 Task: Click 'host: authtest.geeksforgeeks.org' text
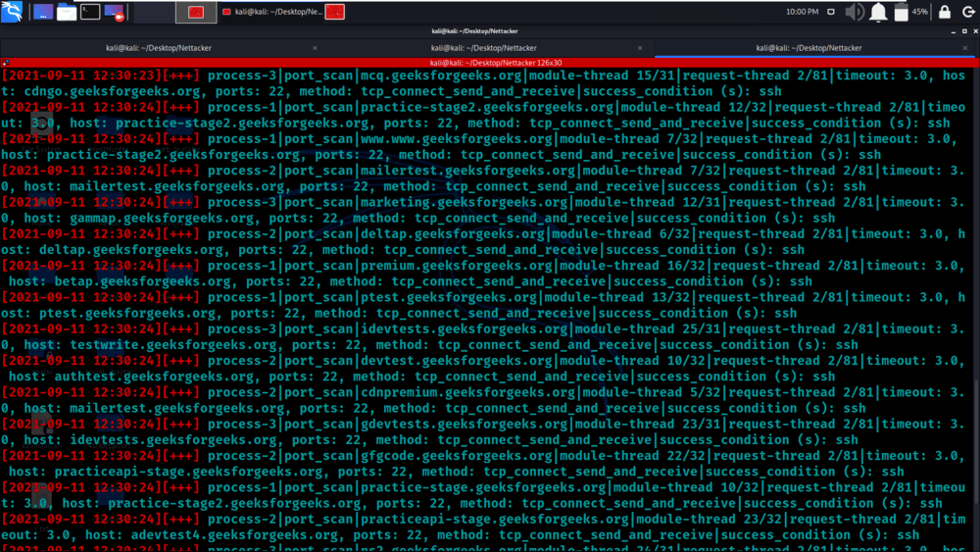point(131,376)
